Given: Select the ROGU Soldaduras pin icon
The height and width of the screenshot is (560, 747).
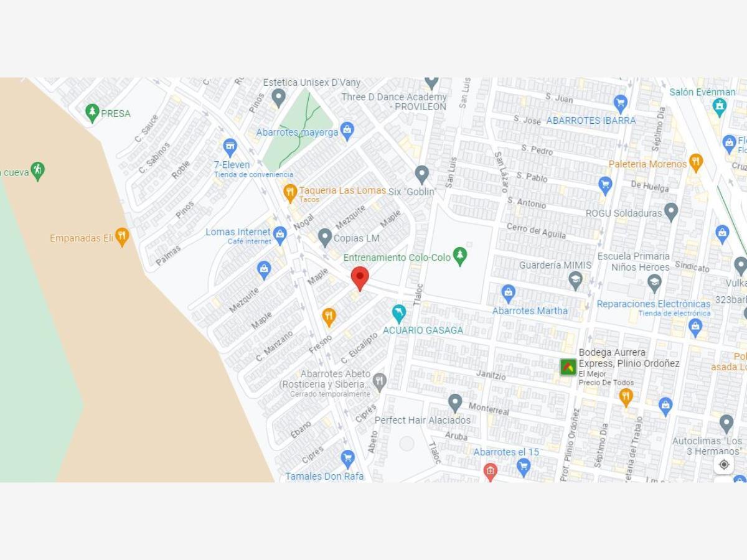Looking at the screenshot, I should 670,212.
